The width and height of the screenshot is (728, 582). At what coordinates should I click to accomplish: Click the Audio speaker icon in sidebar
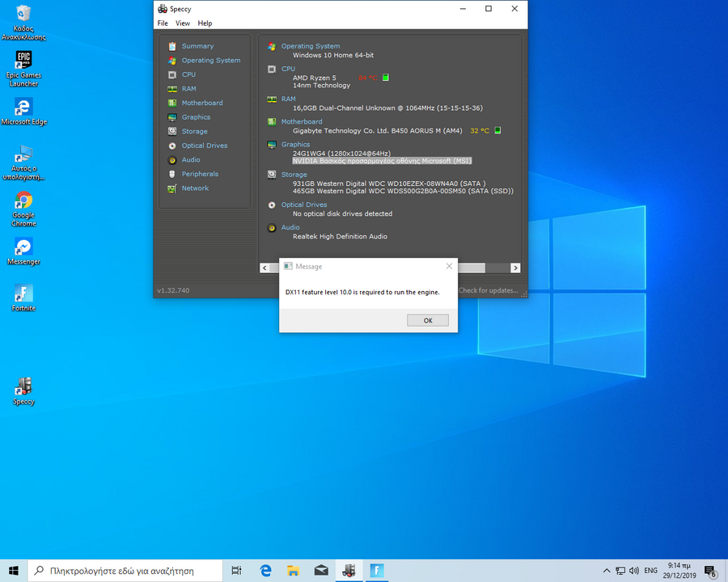[172, 160]
